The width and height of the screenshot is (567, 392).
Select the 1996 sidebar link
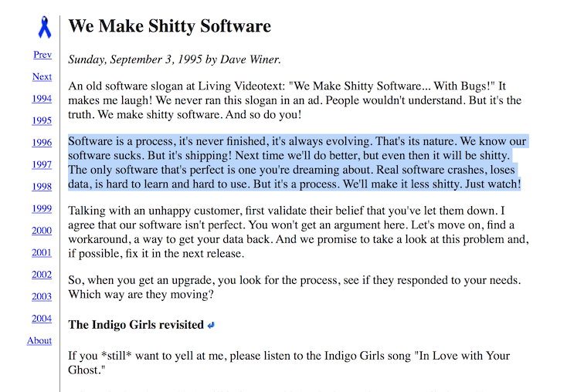coord(42,143)
